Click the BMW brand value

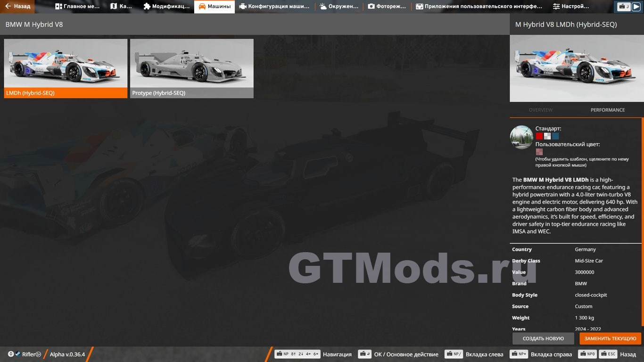[x=581, y=283]
